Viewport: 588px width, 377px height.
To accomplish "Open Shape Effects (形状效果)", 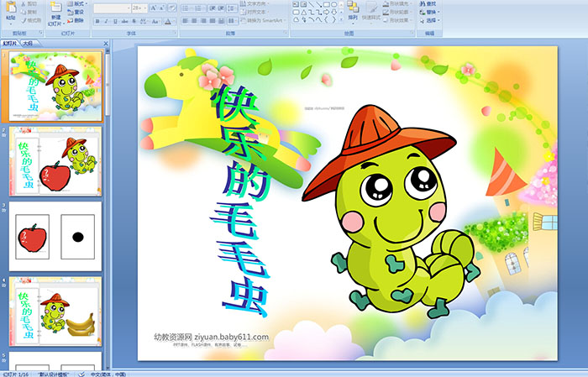I will click(x=397, y=20).
